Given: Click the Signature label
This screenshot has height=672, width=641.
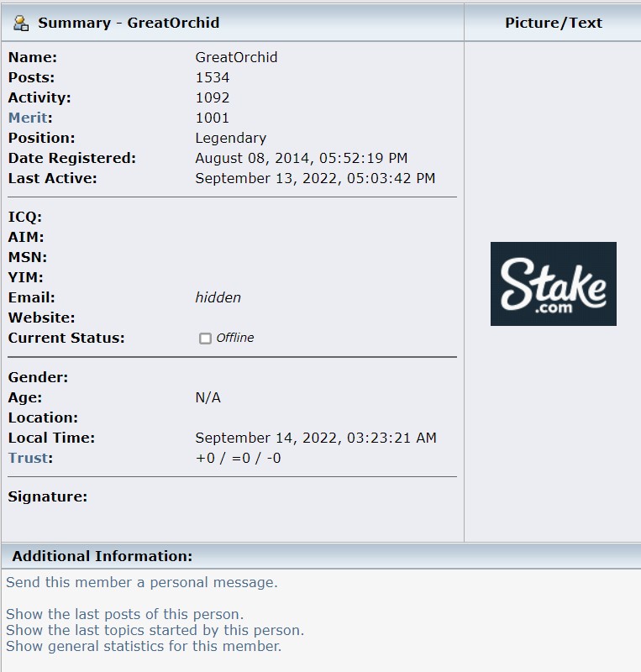Looking at the screenshot, I should 48,496.
